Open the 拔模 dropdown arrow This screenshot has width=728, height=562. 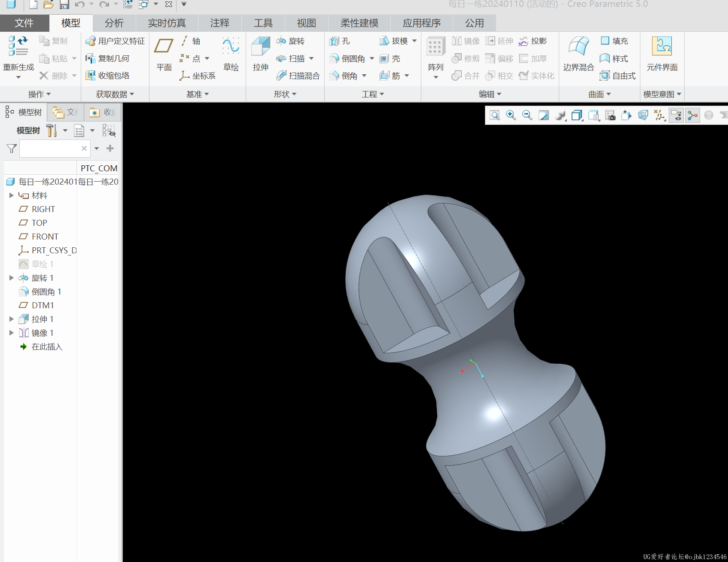(x=414, y=41)
